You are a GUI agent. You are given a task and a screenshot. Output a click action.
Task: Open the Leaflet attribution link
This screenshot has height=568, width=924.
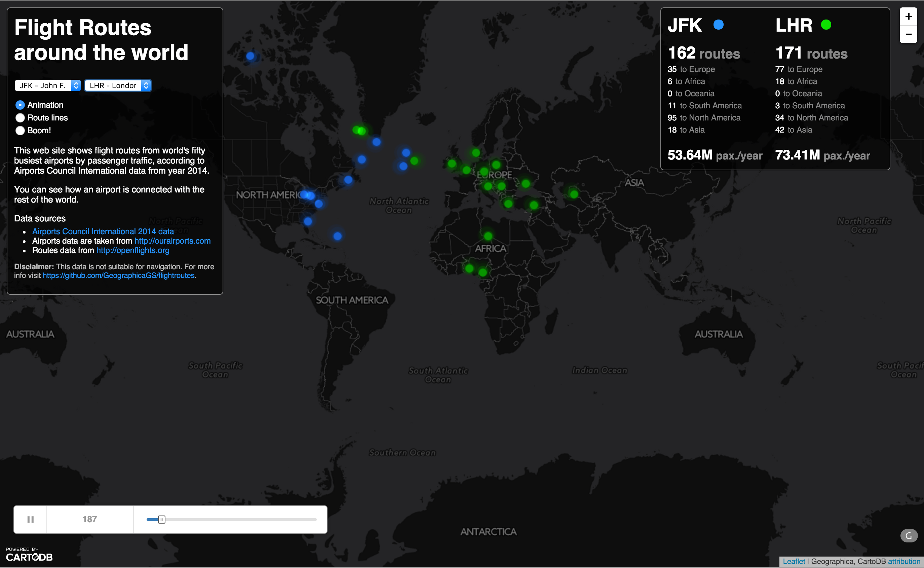pyautogui.click(x=794, y=561)
